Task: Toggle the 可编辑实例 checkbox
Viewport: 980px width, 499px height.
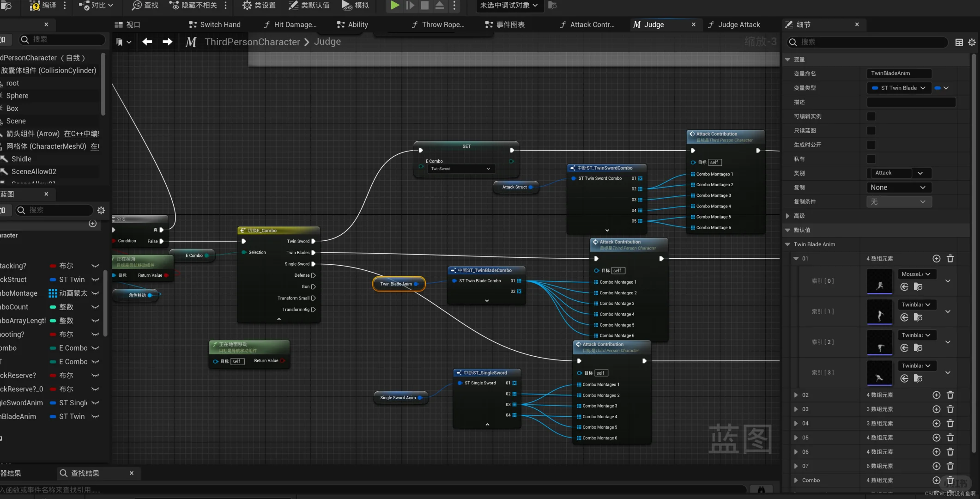Action: (x=871, y=116)
